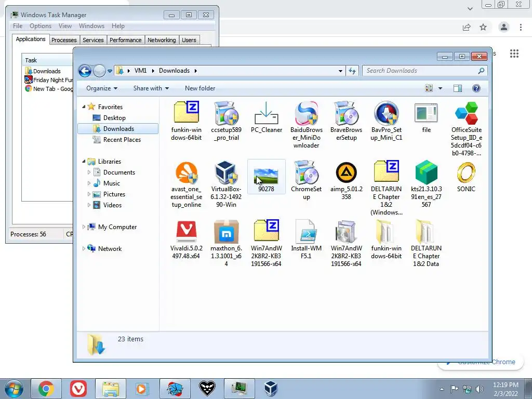Select the Win7AndW2K8R2-KB3191566-x64 update package

pyautogui.click(x=347, y=243)
